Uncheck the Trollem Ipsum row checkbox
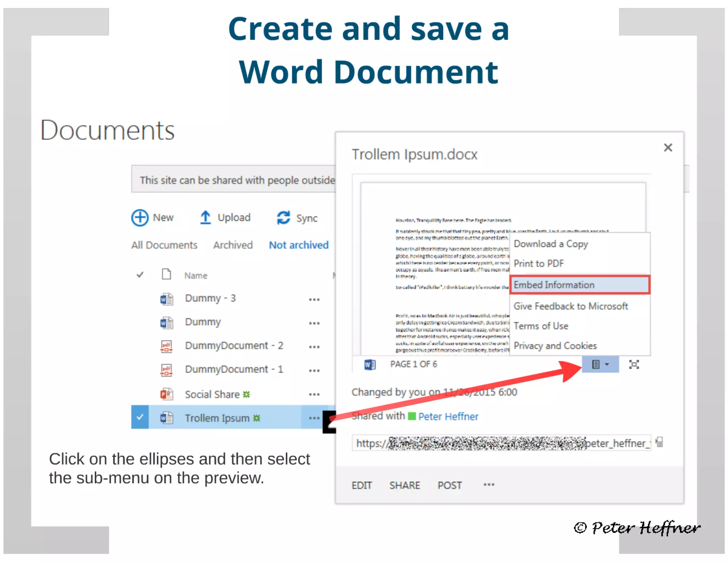Image resolution: width=728 pixels, height=562 pixels. pyautogui.click(x=140, y=417)
